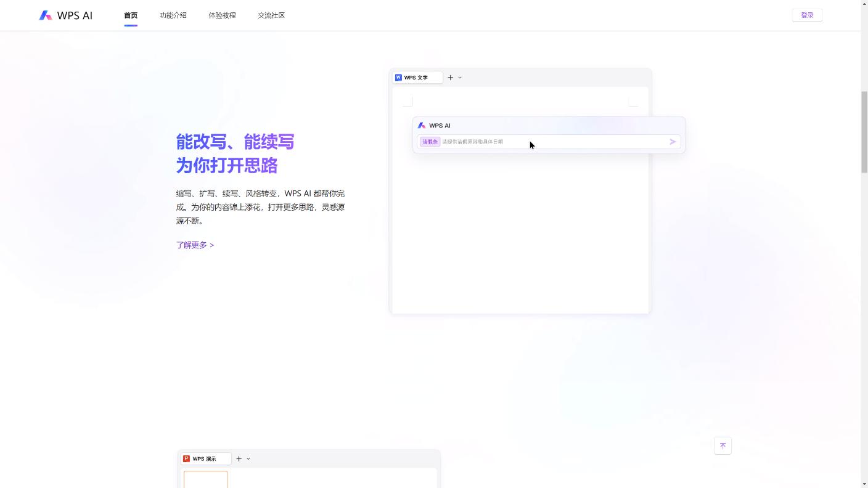Click the 登录 login button
Screen dimensions: 868x488
point(807,15)
